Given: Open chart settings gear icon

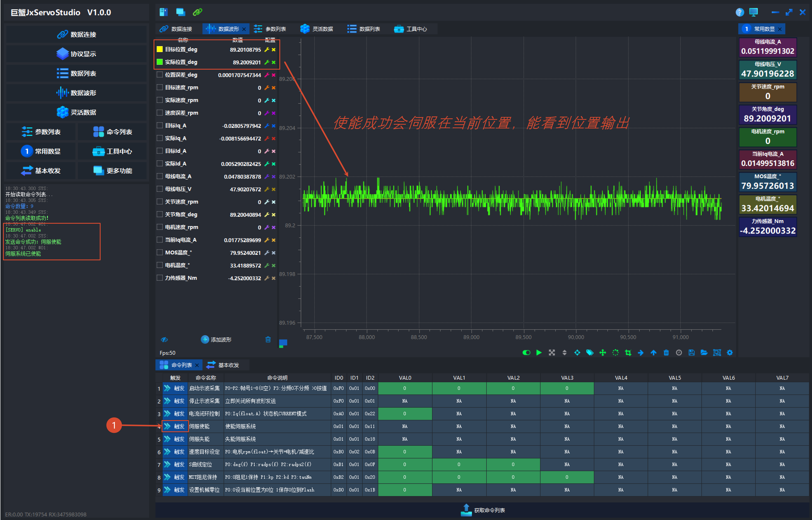Looking at the screenshot, I should click(730, 353).
